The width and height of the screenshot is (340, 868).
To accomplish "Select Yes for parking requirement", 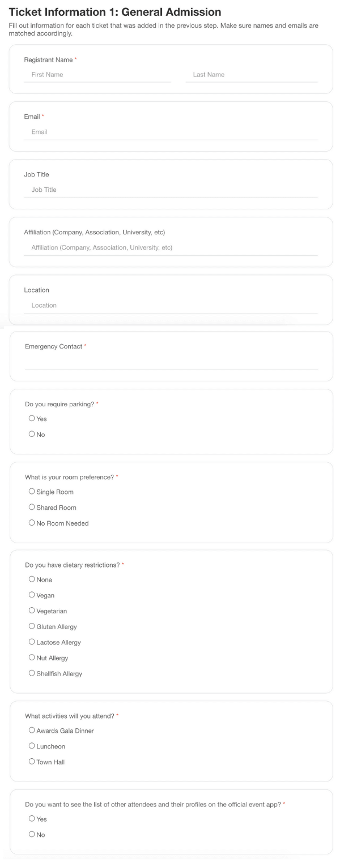I will (x=32, y=419).
